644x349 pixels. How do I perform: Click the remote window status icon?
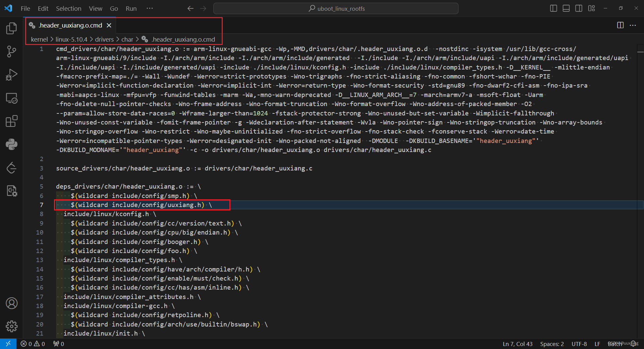click(8, 344)
